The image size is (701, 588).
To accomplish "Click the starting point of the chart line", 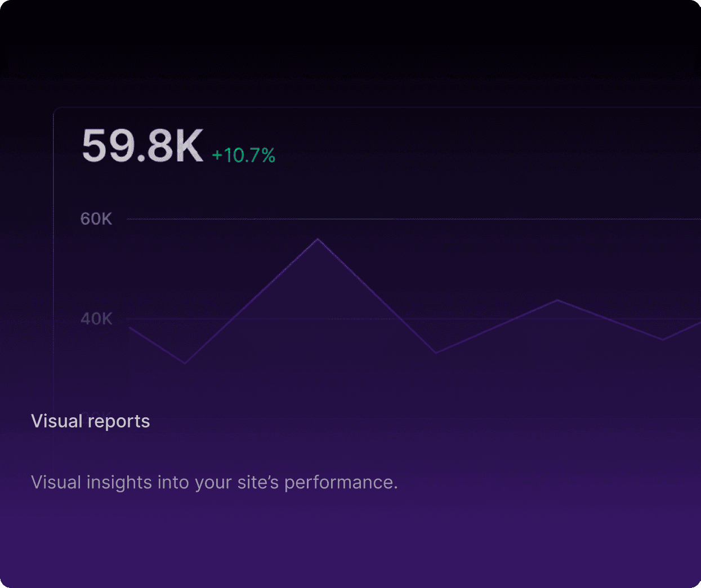I will pos(130,327).
